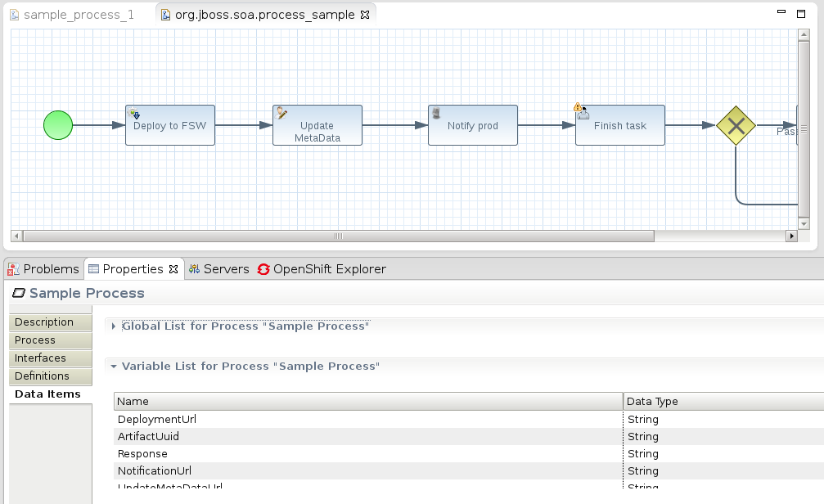The height and width of the screenshot is (504, 824).
Task: Click the Name column header
Action: pyautogui.click(x=368, y=402)
